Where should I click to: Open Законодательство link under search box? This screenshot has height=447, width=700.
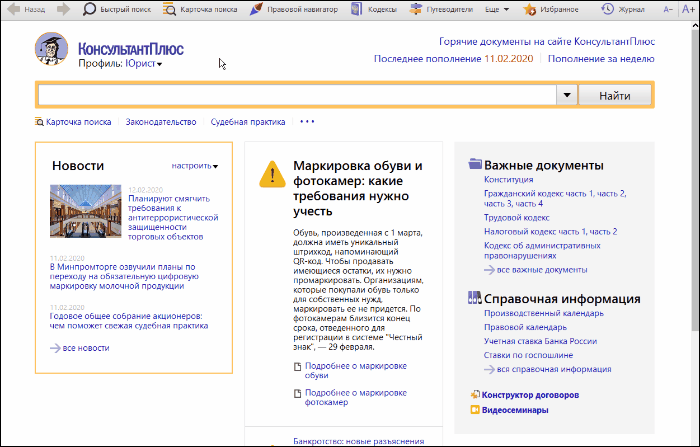[x=161, y=122]
